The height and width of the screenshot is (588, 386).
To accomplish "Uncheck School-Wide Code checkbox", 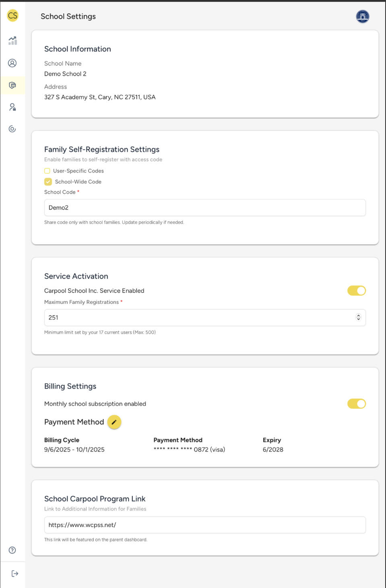I will (48, 182).
